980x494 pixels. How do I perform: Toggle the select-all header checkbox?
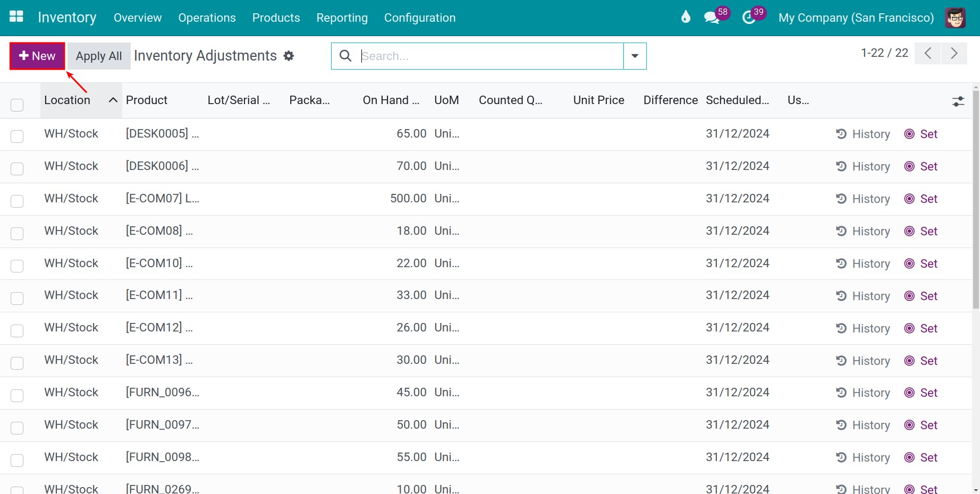pyautogui.click(x=17, y=105)
